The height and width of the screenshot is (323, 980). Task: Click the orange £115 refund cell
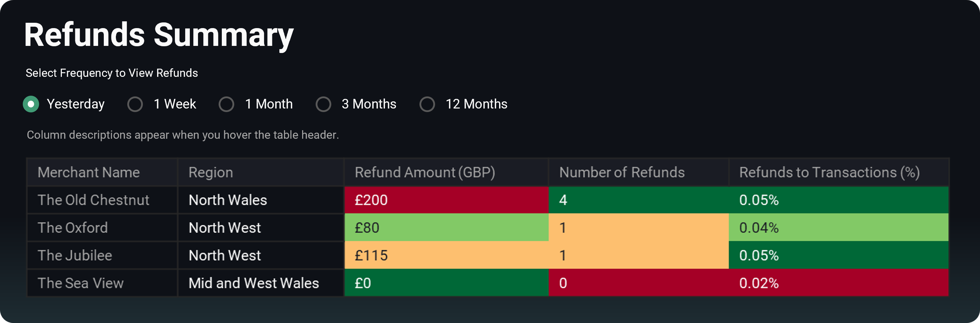coord(446,255)
